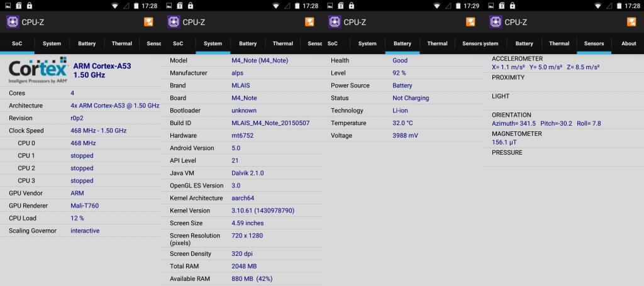Select the '3988 mV' voltage value

pyautogui.click(x=406, y=135)
